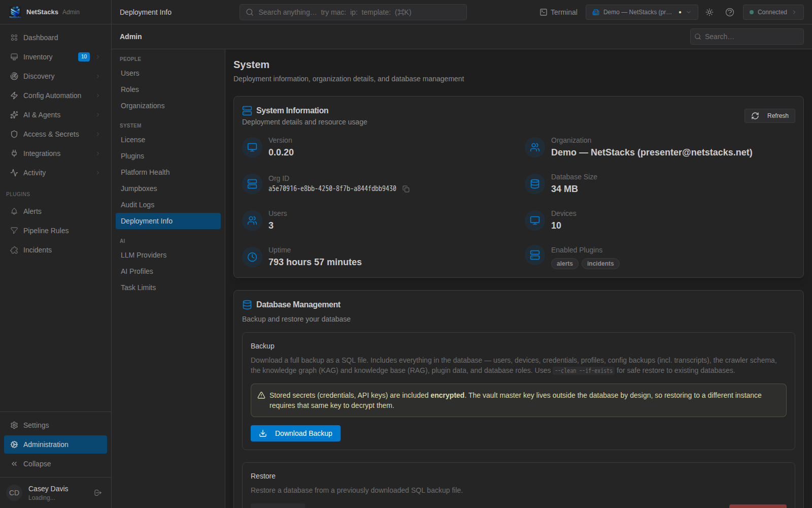812x508 pixels.
Task: Click the Uptime clock icon
Action: point(252,257)
